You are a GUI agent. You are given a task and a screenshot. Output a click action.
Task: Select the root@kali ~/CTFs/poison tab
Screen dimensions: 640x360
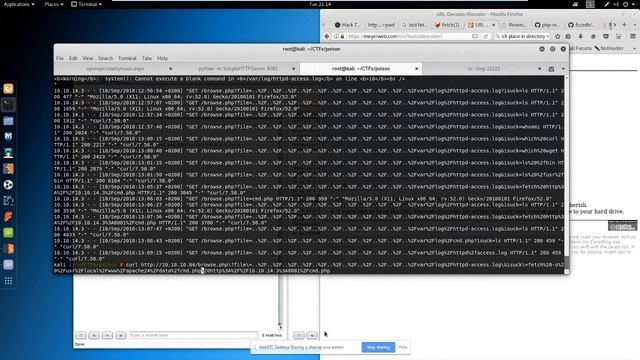(361, 69)
